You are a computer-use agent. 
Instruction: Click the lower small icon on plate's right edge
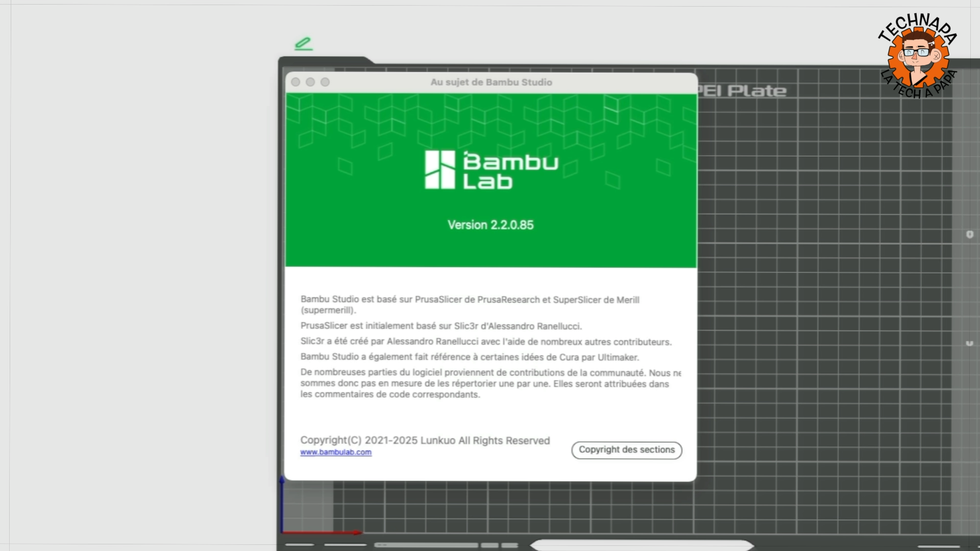969,343
